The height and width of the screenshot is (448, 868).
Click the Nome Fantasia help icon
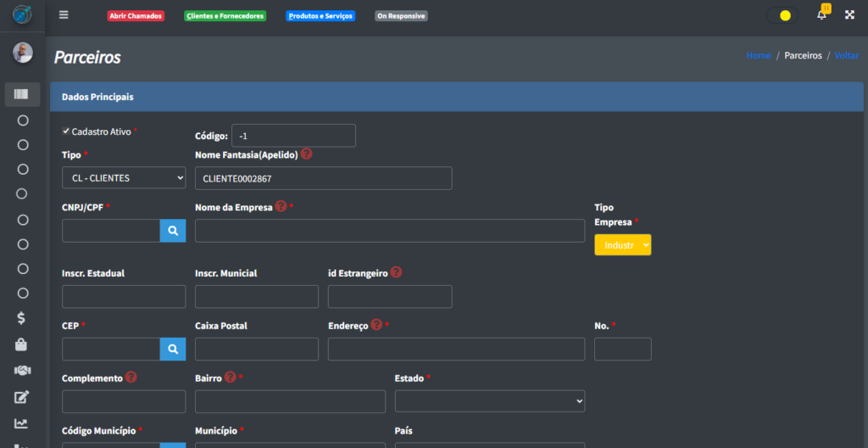(306, 154)
